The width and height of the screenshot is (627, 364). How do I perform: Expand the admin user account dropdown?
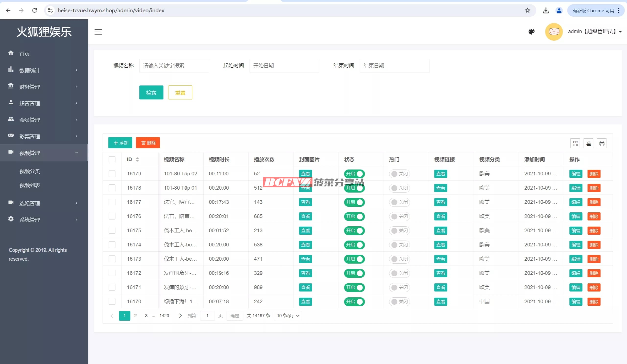(595, 32)
